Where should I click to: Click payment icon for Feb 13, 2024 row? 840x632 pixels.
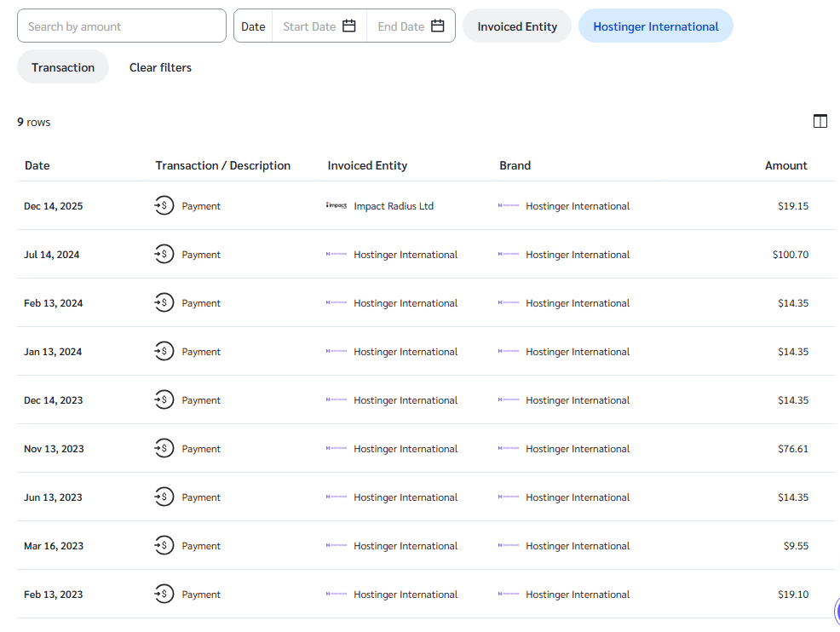[164, 302]
